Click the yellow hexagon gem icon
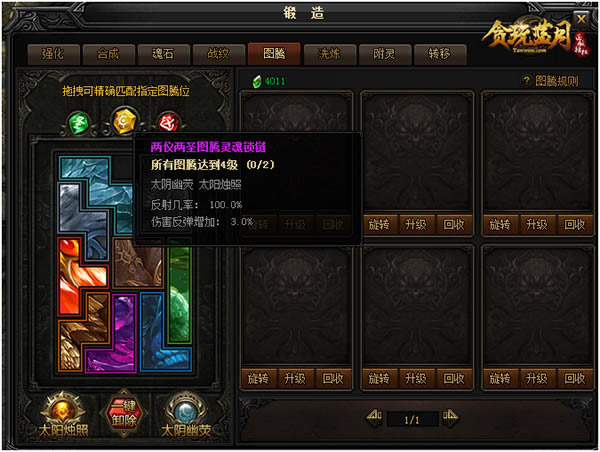Screen dimensions: 600x452 [124, 121]
